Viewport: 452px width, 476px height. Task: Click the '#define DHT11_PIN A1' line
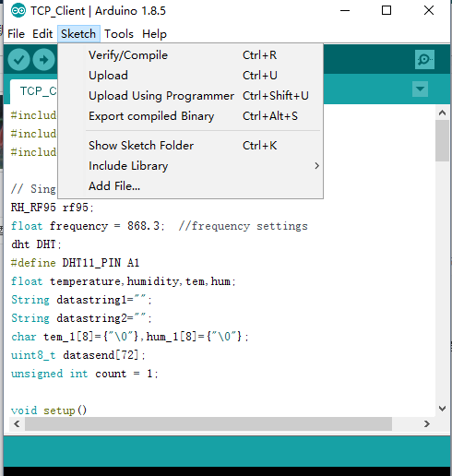tap(76, 263)
